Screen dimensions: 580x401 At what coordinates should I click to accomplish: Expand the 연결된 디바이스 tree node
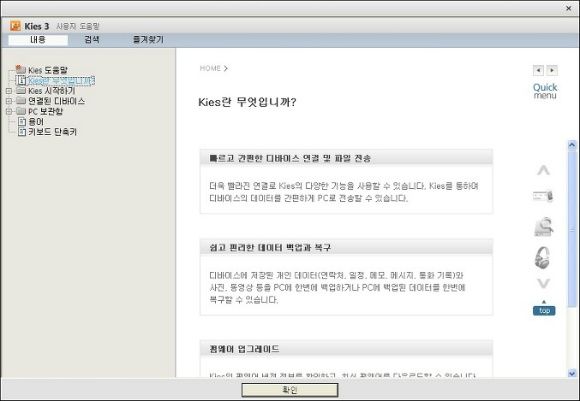click(x=9, y=101)
